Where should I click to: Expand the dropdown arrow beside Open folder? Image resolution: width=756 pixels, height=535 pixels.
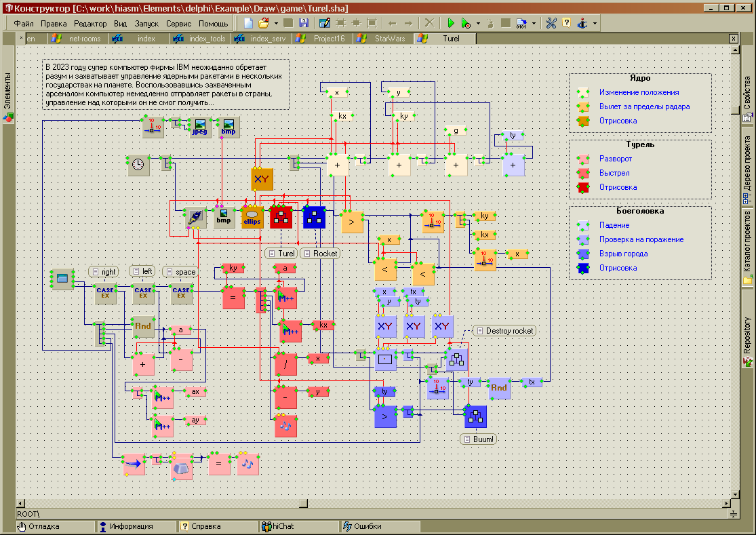click(276, 23)
